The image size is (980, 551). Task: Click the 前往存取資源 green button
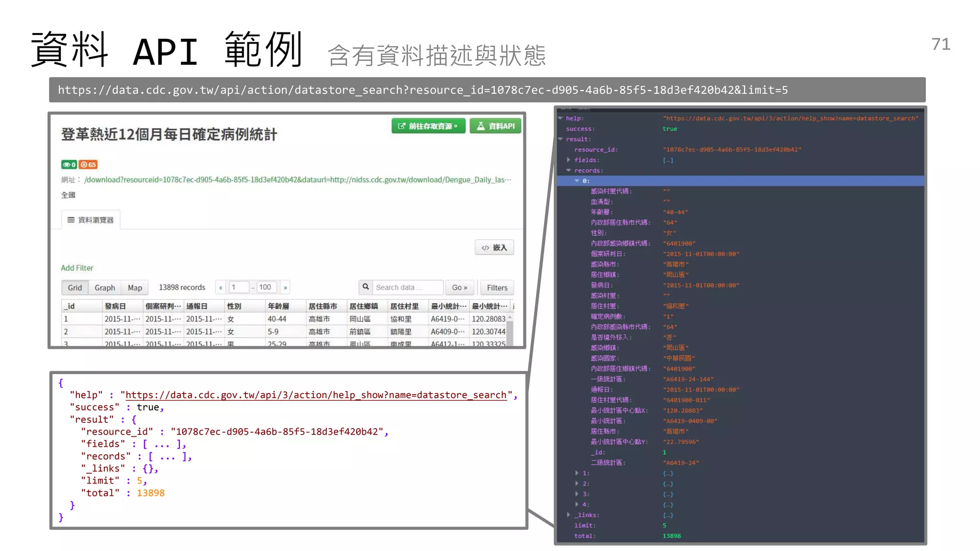pyautogui.click(x=428, y=126)
